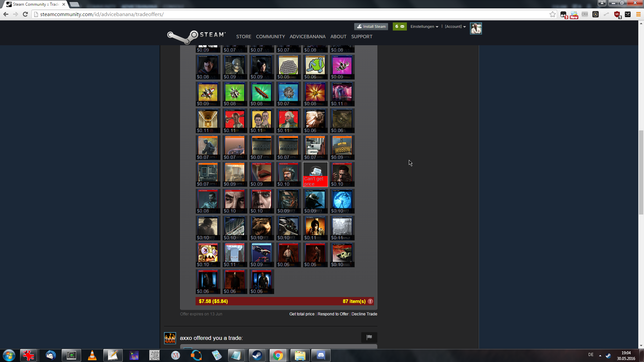This screenshot has width=644, height=362.
Task: Click the bookmark star in the address bar
Action: point(552,14)
